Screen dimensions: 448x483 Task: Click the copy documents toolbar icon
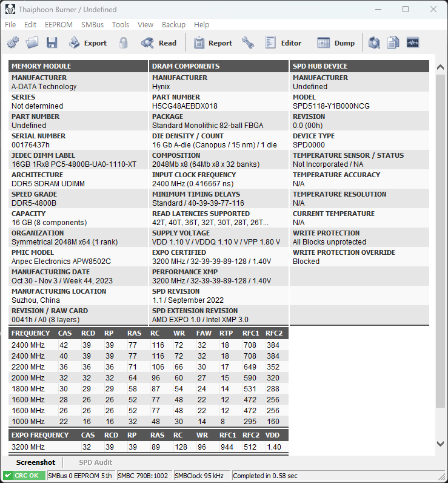[393, 43]
